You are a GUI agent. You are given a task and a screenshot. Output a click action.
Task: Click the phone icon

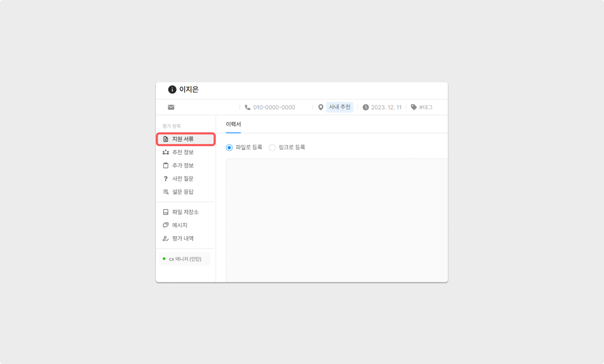(x=247, y=107)
